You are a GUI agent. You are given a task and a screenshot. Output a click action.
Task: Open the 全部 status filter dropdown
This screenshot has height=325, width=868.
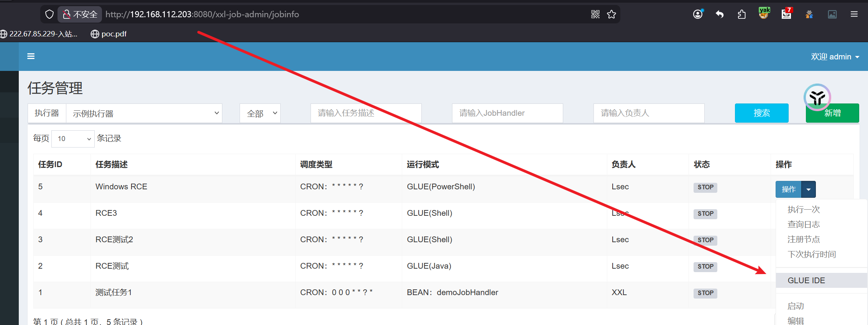260,113
